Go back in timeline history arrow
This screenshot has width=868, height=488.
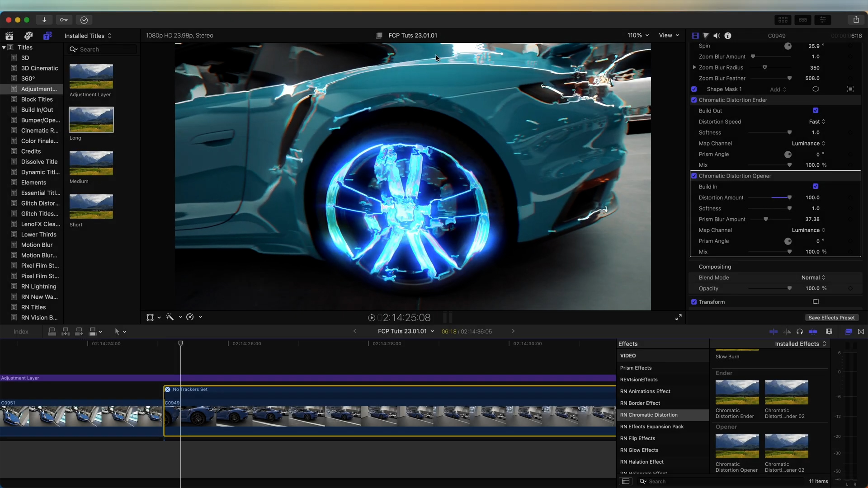(x=355, y=331)
